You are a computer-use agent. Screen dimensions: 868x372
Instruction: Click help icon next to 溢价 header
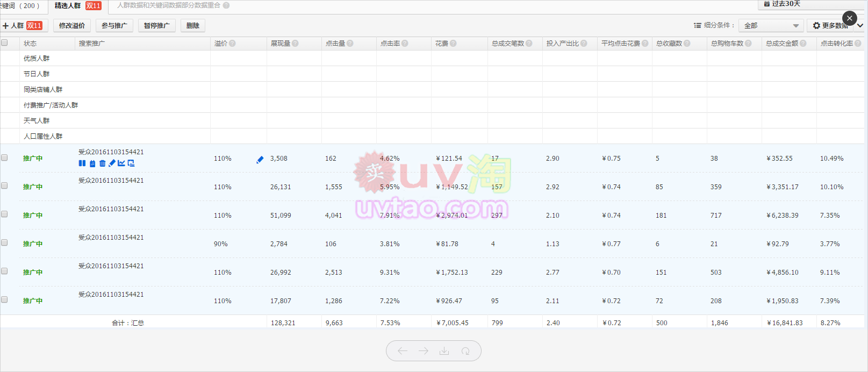[x=232, y=44]
